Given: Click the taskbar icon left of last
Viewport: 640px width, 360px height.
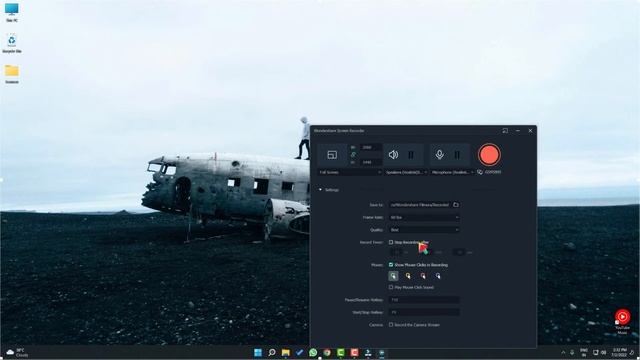Looking at the screenshot, I should (x=368, y=353).
